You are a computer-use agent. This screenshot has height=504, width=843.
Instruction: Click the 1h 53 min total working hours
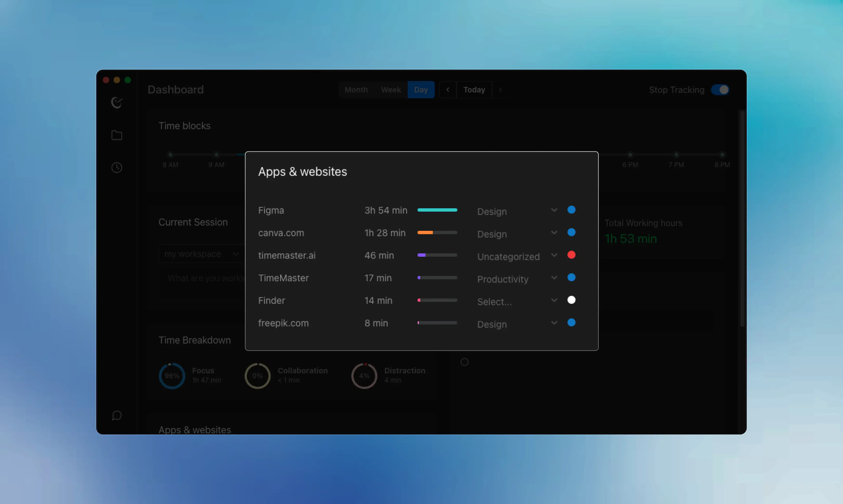click(631, 239)
